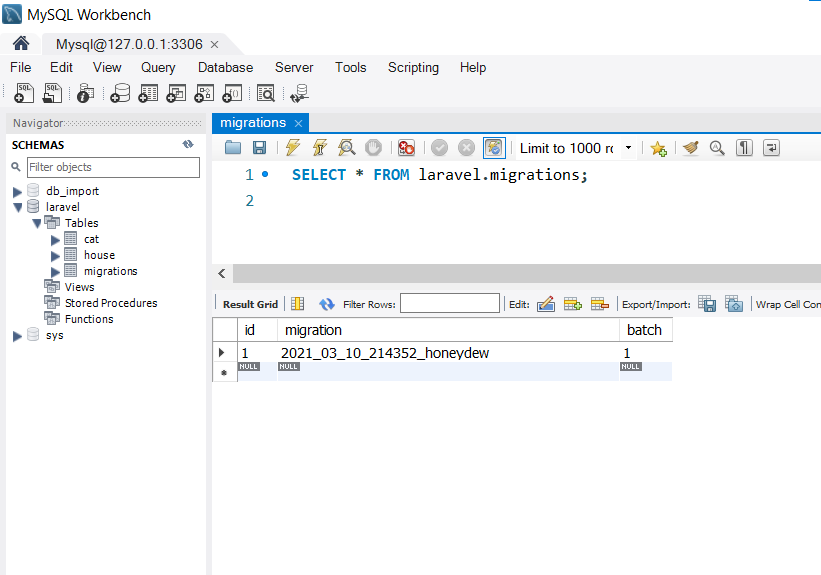The width and height of the screenshot is (821, 575).
Task: Reconnect to DBMS icon
Action: coord(300,93)
